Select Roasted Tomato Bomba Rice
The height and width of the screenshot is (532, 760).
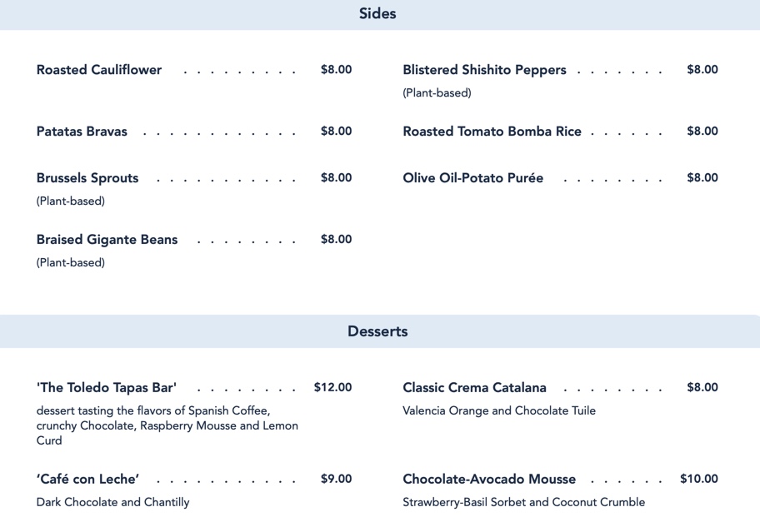492,132
